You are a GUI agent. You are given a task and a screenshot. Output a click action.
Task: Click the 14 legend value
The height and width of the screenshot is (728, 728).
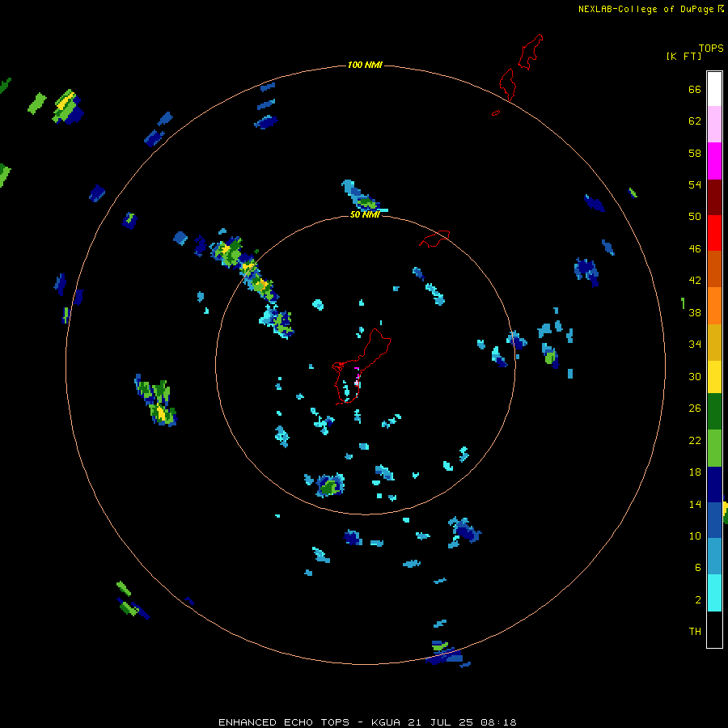tap(695, 504)
